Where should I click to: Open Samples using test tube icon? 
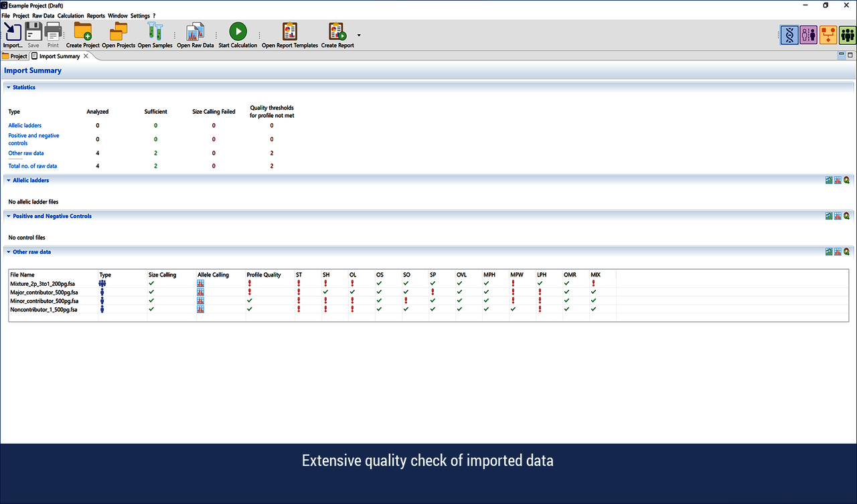(155, 31)
